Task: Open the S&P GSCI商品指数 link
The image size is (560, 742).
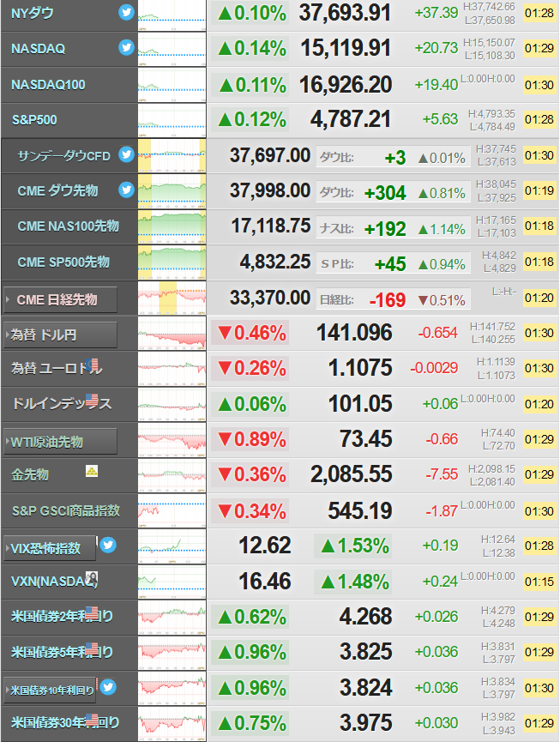Action: coord(66,510)
